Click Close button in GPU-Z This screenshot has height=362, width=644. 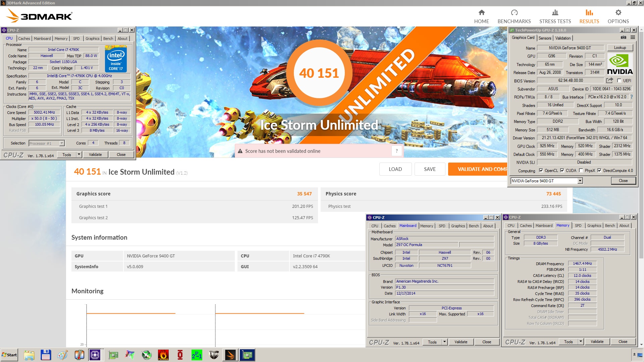coord(623,181)
